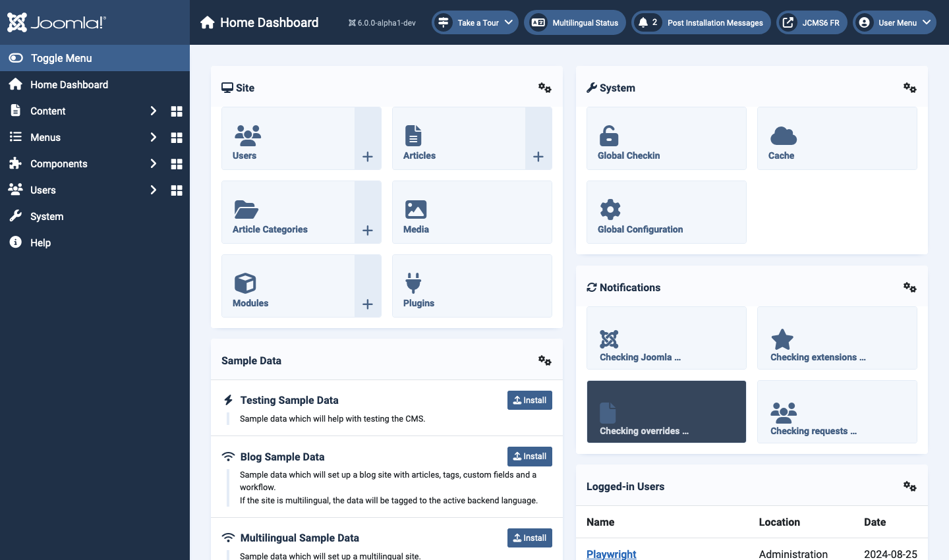Open System in the sidebar
This screenshot has height=560, width=949.
(x=95, y=216)
